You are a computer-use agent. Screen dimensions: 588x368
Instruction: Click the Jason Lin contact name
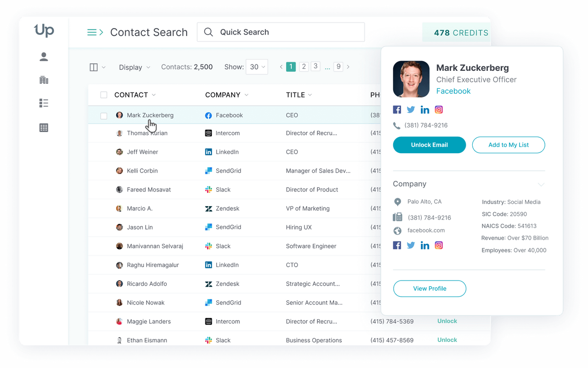pyautogui.click(x=140, y=227)
